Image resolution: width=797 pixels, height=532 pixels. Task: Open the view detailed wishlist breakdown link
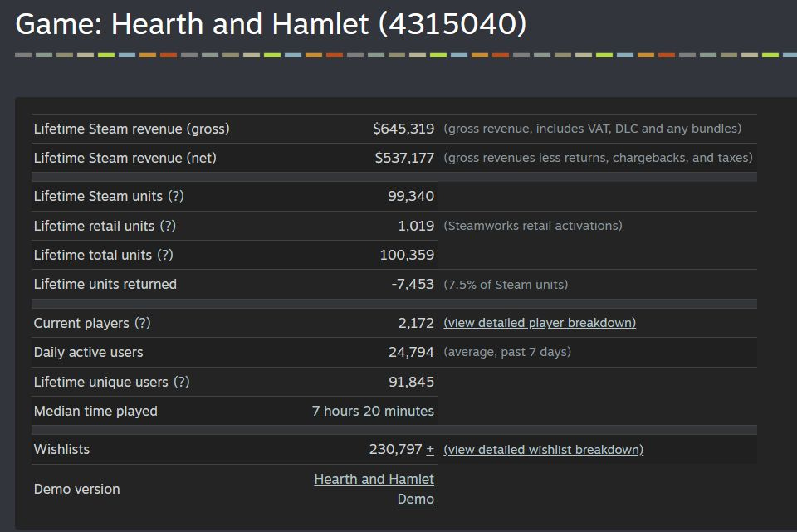543,450
